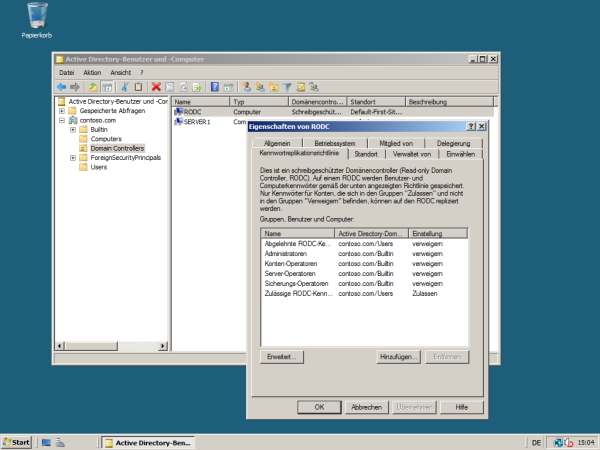This screenshot has height=450, width=600.
Task: Click the tree pane scroll right arrow
Action: tap(163, 346)
